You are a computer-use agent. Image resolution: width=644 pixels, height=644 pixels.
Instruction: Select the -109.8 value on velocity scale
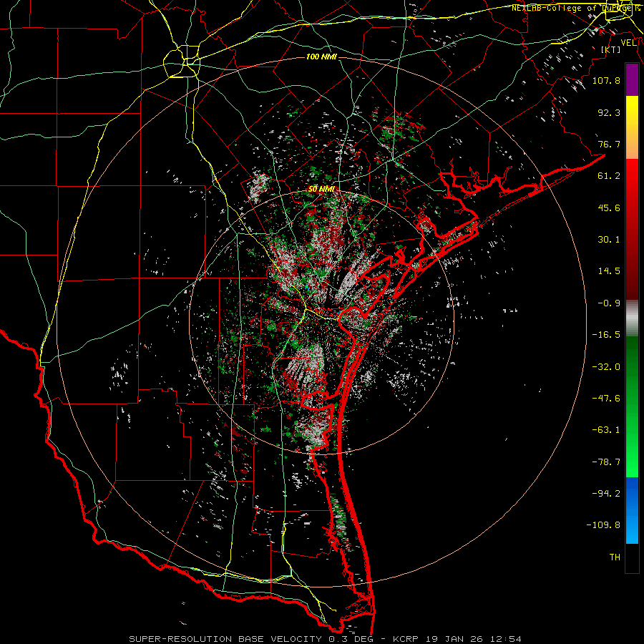(603, 525)
